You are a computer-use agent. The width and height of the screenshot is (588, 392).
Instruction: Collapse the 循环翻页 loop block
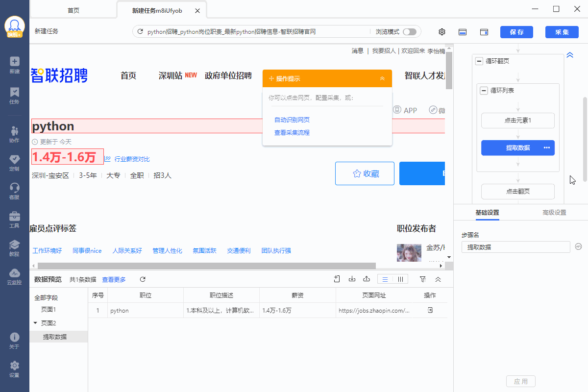[479, 61]
